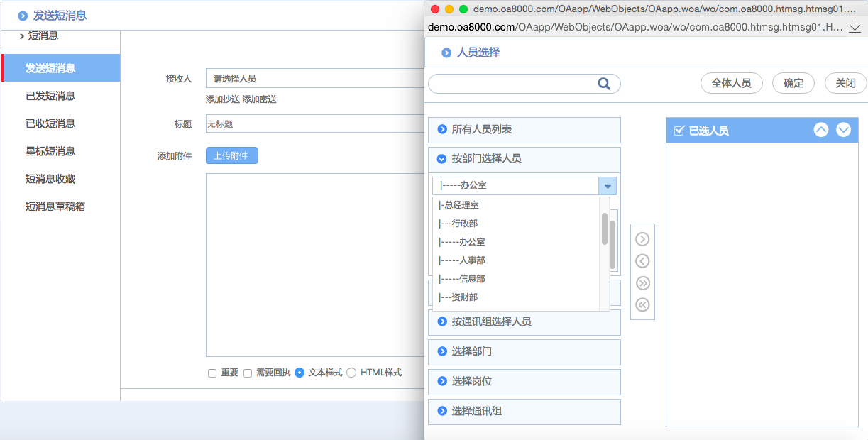Select the HTML样式 radio button

tap(351, 372)
